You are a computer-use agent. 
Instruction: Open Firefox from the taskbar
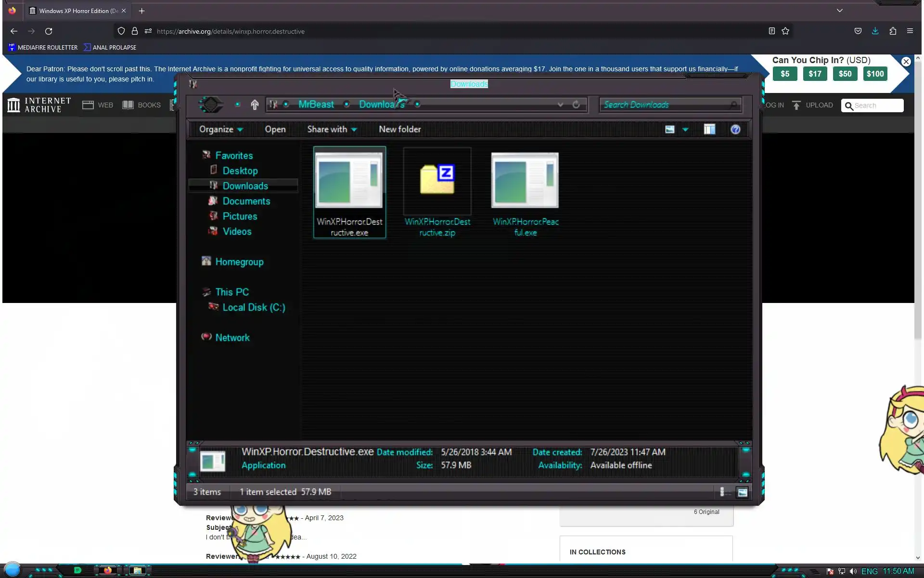107,570
